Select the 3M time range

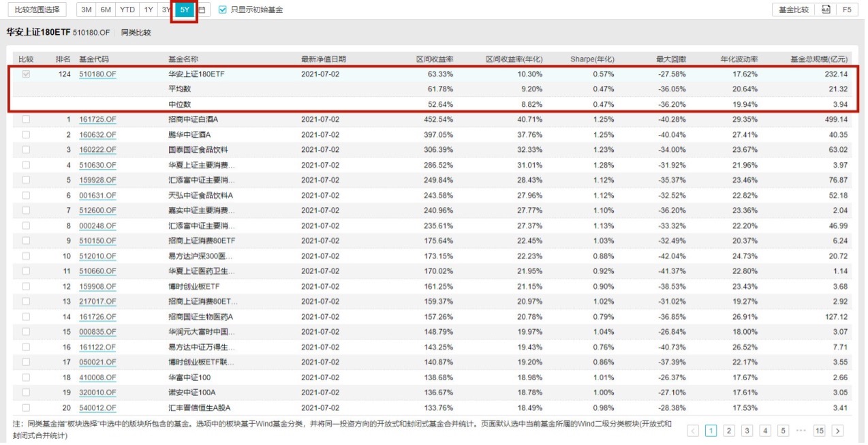85,10
